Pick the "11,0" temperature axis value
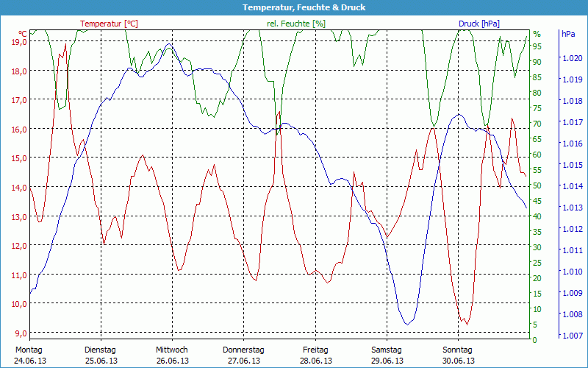The image size is (588, 368). click(x=19, y=275)
